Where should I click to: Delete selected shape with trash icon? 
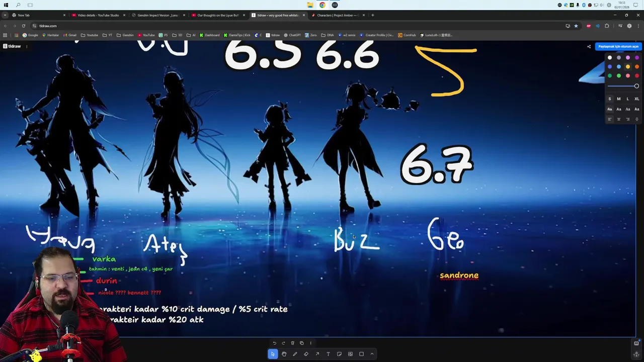pos(292,343)
